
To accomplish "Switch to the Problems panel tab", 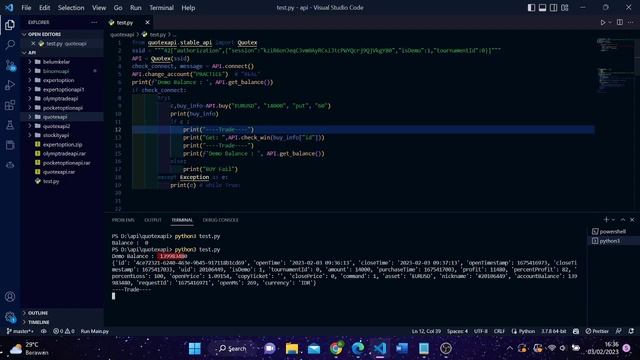I will [x=123, y=220].
